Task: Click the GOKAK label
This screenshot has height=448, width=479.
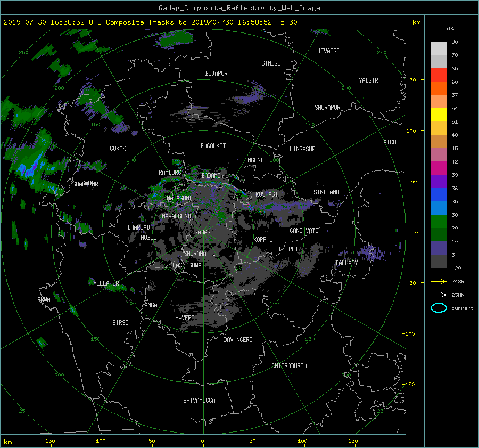Action: coord(118,149)
